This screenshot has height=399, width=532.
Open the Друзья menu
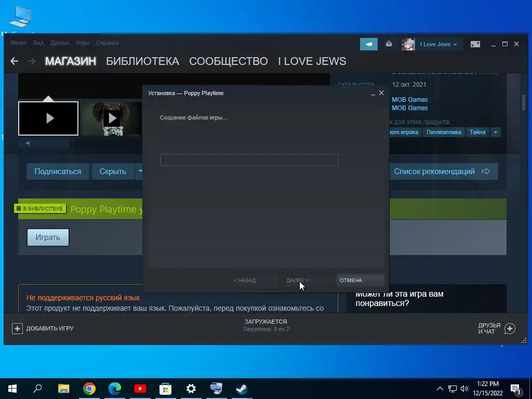pos(59,43)
